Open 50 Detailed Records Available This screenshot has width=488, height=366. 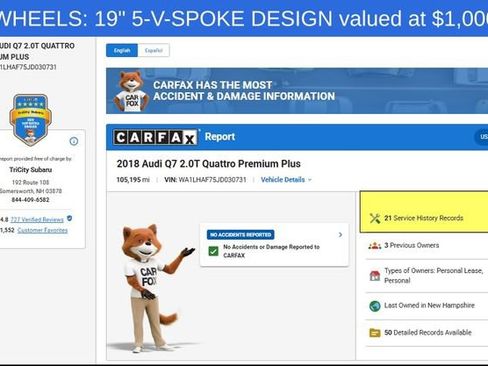point(428,332)
